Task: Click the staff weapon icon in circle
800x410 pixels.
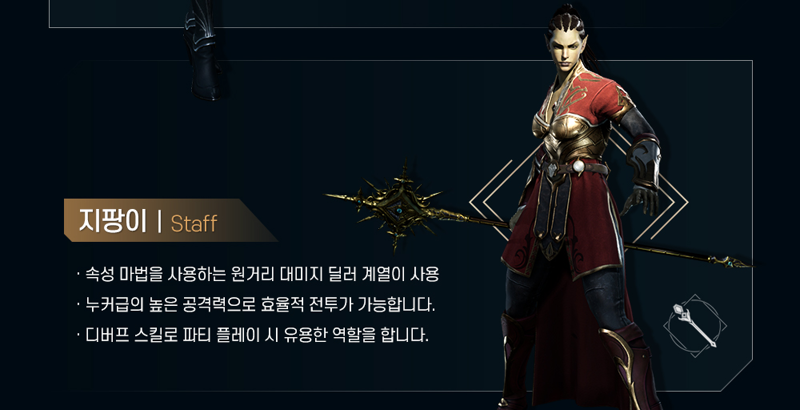Action: pyautogui.click(x=695, y=325)
